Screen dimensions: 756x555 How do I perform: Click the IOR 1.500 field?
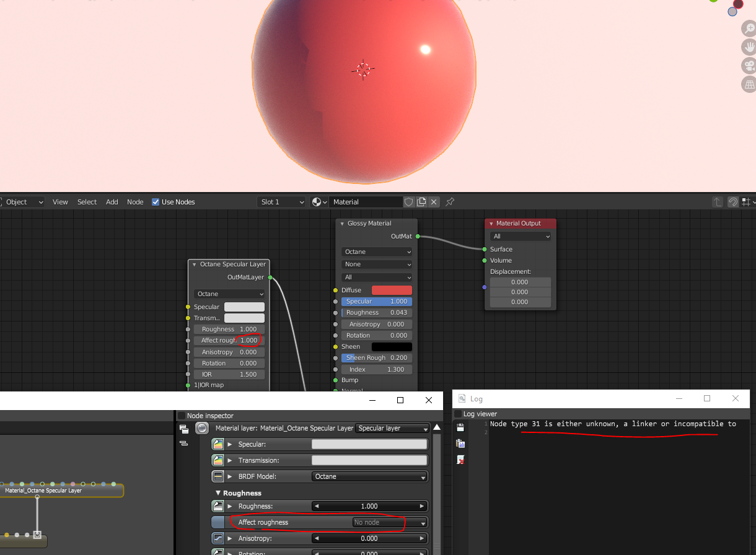tap(229, 375)
